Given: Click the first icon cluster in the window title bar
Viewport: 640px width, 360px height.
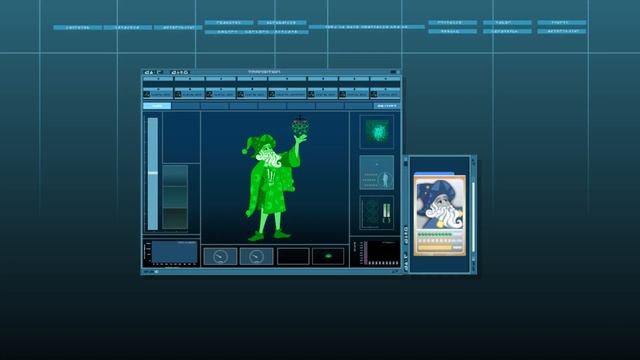Looking at the screenshot, I should click(x=153, y=72).
